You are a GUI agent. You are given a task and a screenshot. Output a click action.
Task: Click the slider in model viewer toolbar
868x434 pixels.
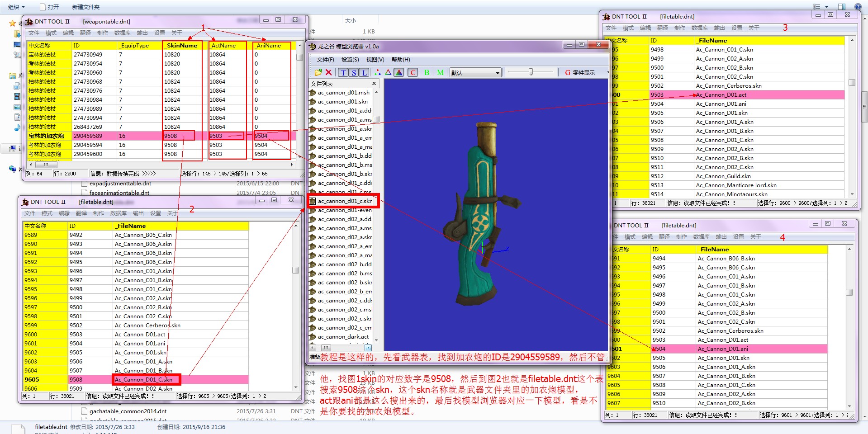coord(531,72)
